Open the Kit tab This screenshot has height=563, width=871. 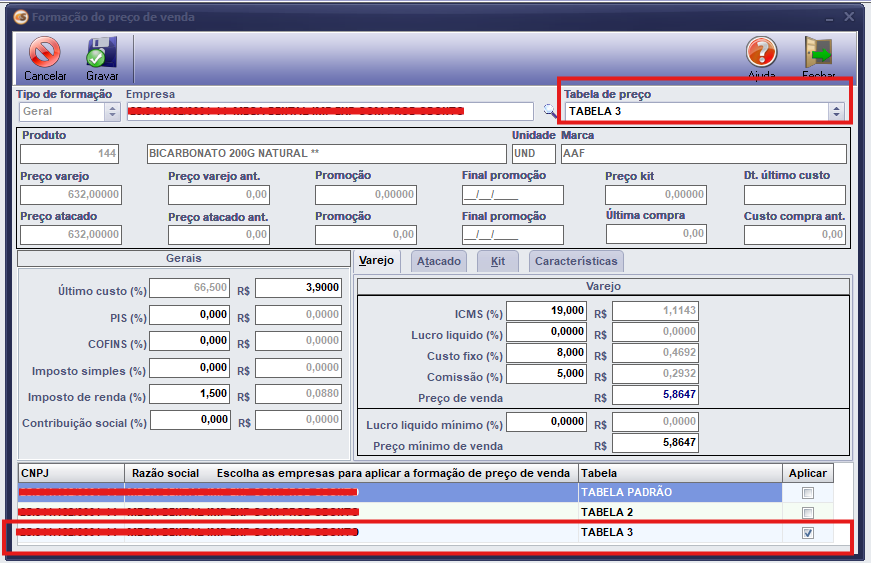coord(497,261)
